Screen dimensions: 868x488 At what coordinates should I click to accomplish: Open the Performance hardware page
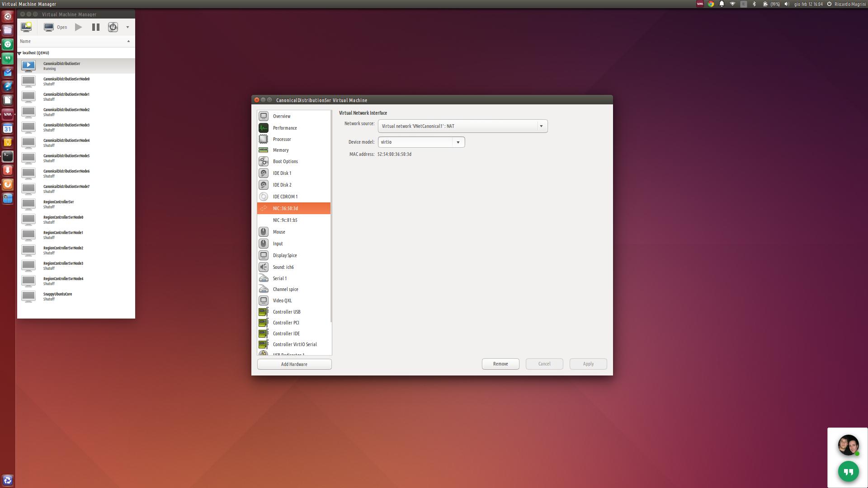(x=294, y=128)
